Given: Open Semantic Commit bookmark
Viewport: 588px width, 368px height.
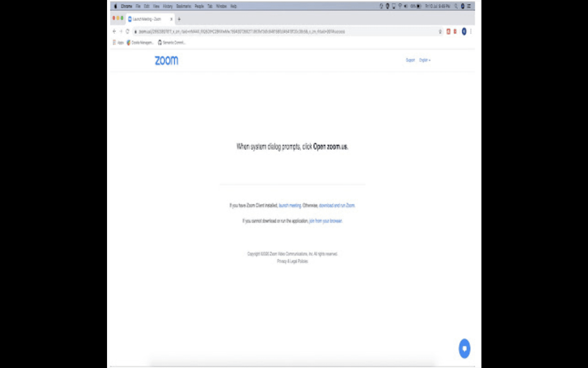Looking at the screenshot, I should [171, 42].
